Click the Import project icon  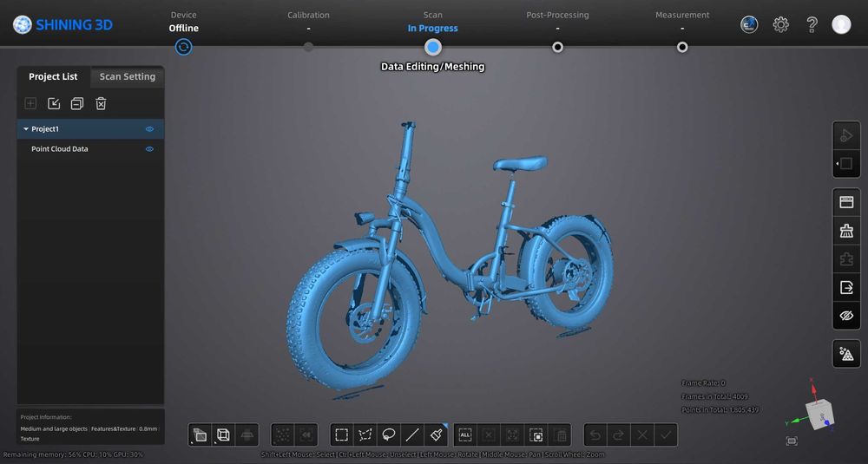click(x=54, y=103)
